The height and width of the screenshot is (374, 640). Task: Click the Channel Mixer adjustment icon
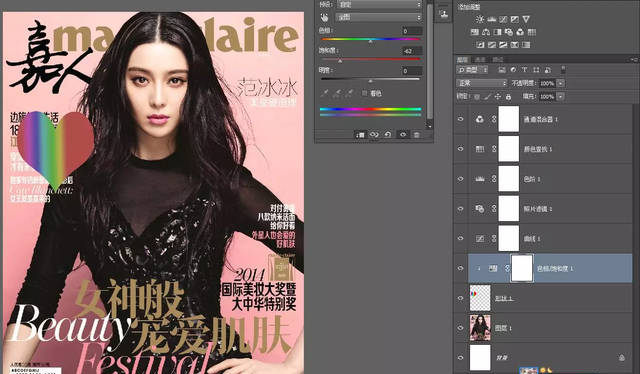[520, 32]
